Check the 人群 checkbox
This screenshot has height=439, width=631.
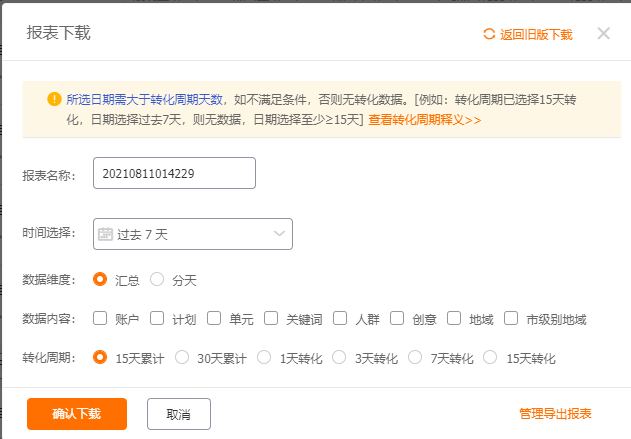(x=340, y=318)
